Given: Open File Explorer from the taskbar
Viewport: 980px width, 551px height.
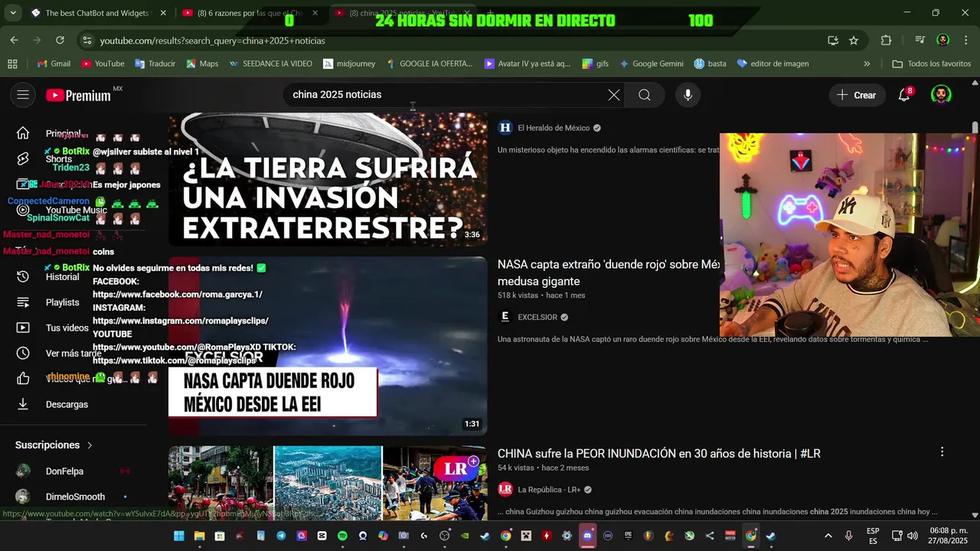Looking at the screenshot, I should pos(199,536).
